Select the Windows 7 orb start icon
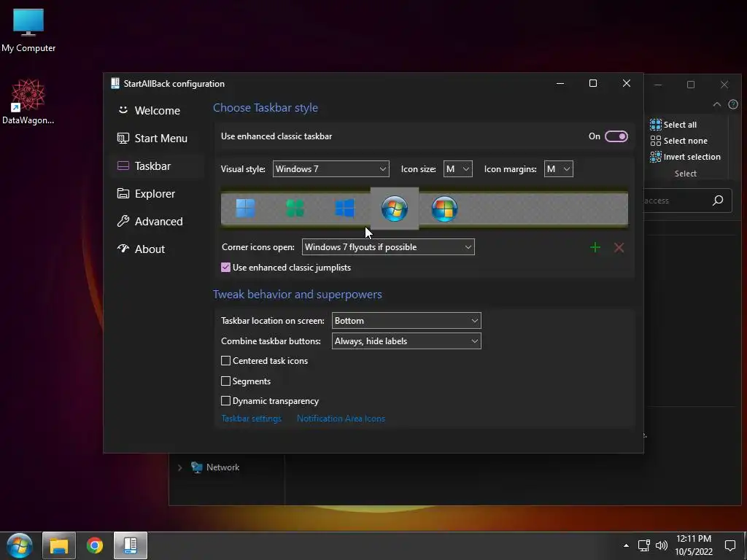This screenshot has height=560, width=747. coord(395,209)
